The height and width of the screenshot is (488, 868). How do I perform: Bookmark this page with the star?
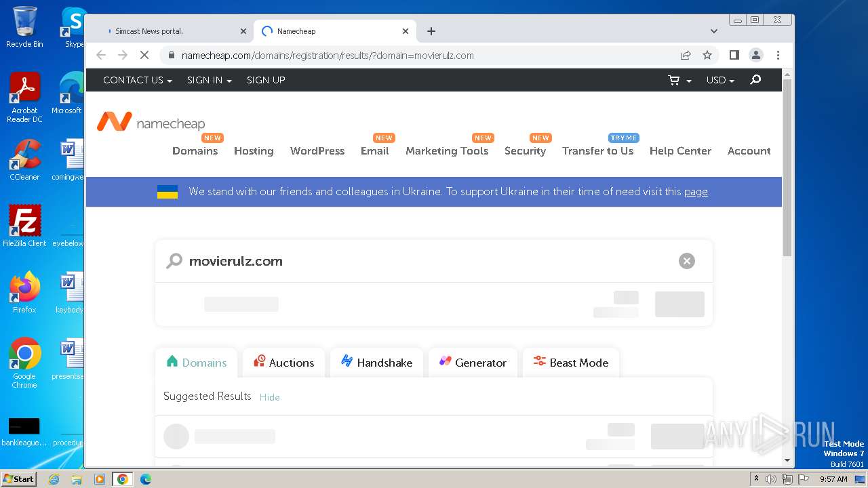707,56
